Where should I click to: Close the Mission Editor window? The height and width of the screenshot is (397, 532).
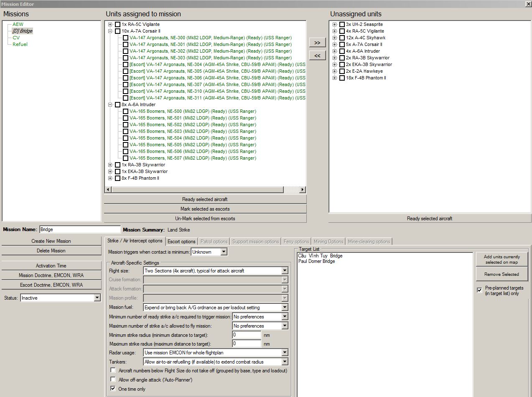click(x=528, y=4)
